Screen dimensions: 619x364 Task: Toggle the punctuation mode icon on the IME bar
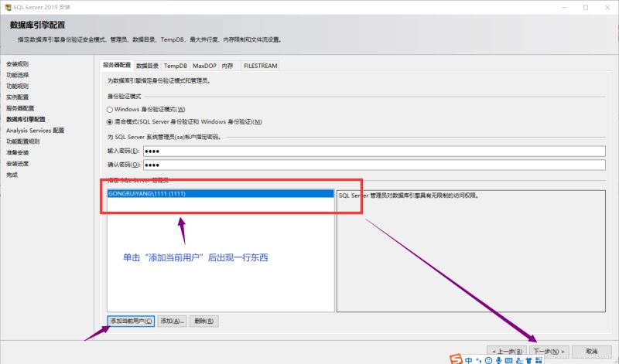[478, 360]
